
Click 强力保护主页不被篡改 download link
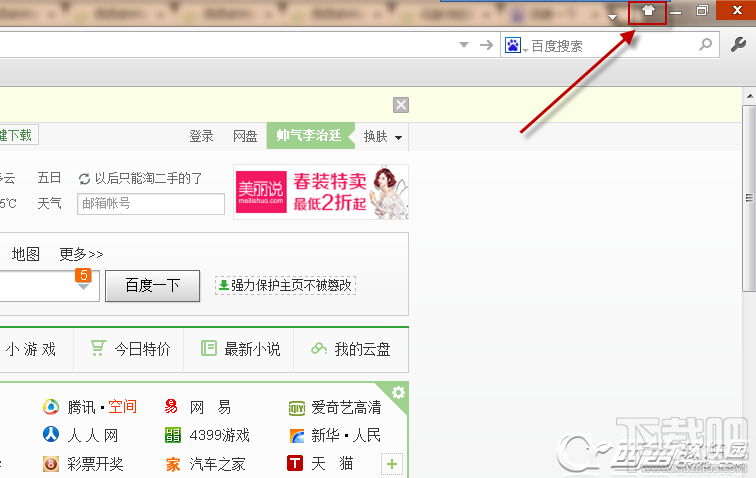click(x=285, y=286)
